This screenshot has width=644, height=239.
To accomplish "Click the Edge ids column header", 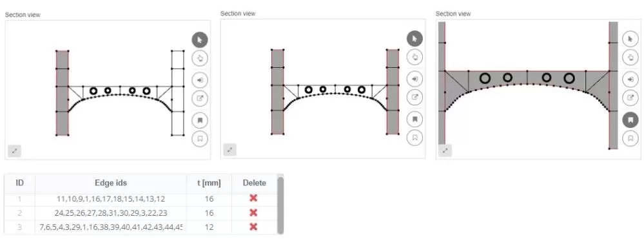I will tap(111, 183).
